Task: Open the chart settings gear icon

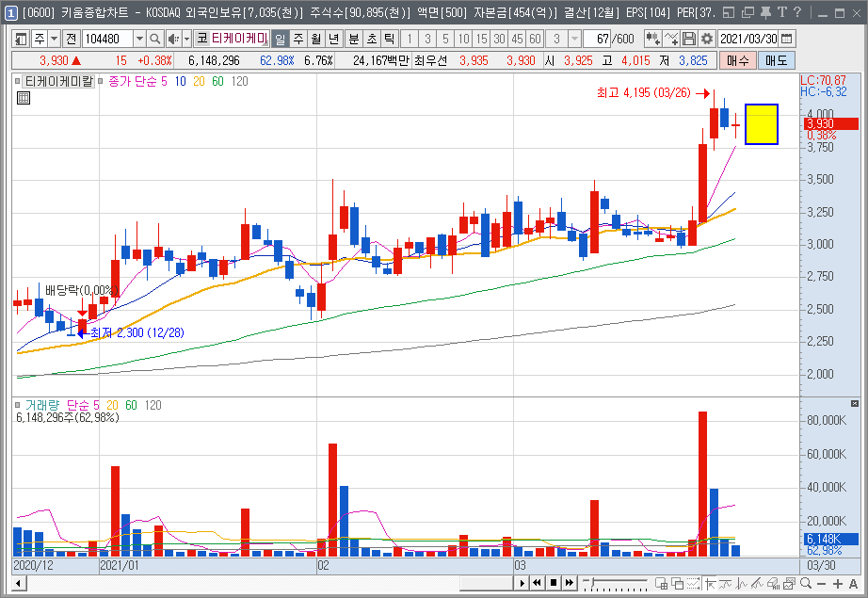Action: (706, 39)
